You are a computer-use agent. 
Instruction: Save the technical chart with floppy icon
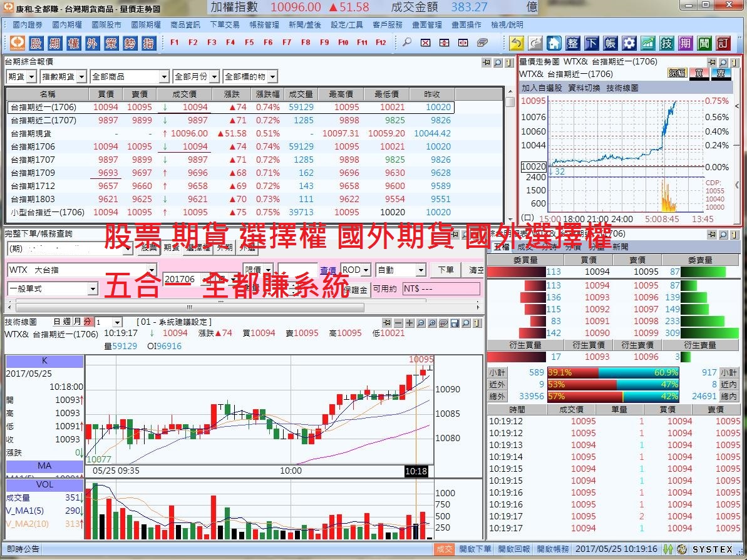[x=455, y=323]
